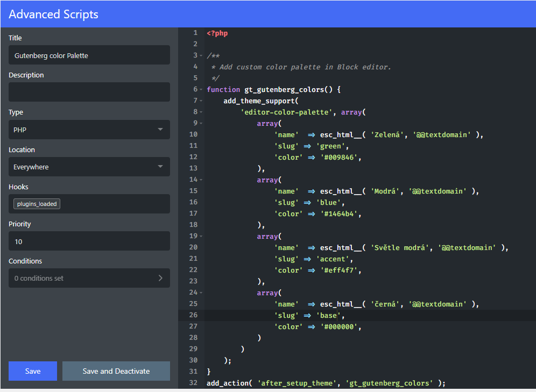This screenshot has width=536, height=392.
Task: Fold the Modrá array at line 14
Action: tap(201, 180)
